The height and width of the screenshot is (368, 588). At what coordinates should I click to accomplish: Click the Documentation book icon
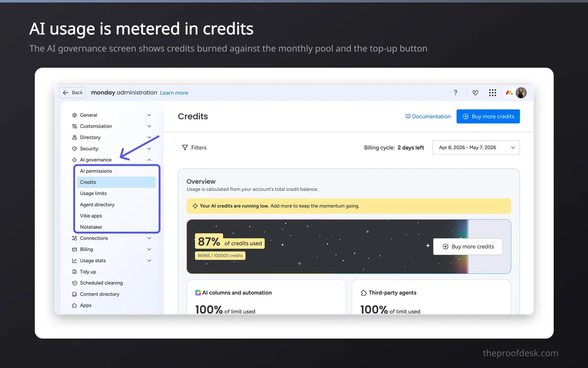408,117
